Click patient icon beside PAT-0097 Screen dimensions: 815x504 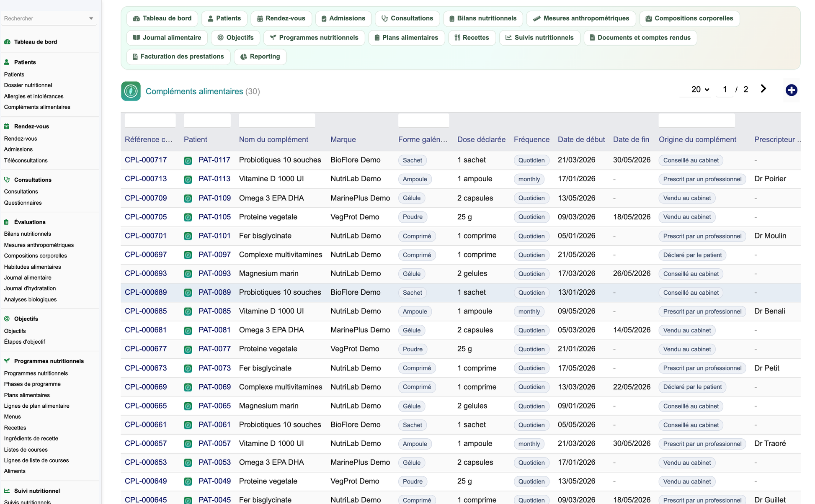point(188,255)
